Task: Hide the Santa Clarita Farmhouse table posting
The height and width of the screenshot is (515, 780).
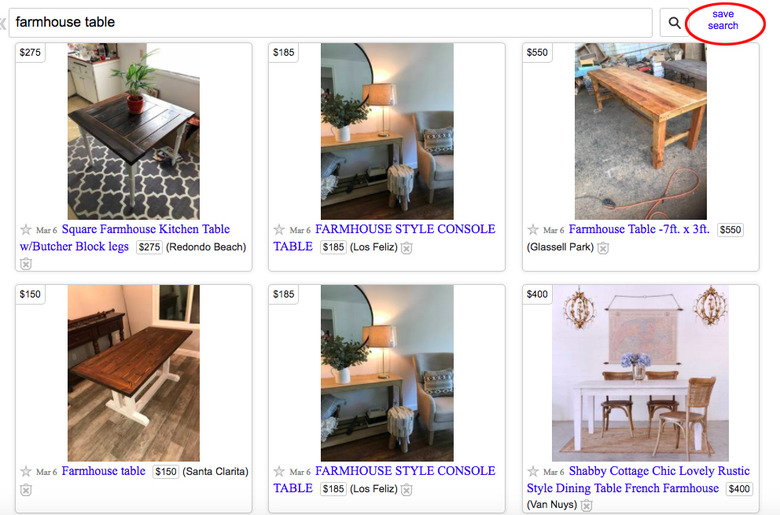Action: pyautogui.click(x=26, y=490)
